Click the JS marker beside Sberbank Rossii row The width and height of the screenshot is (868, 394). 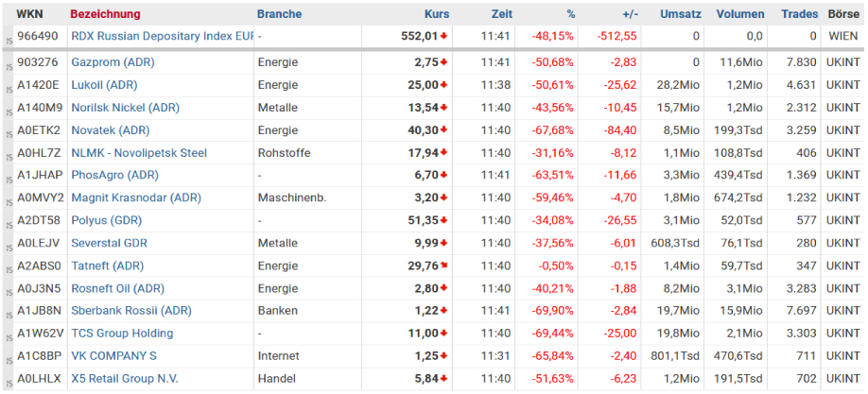point(9,313)
